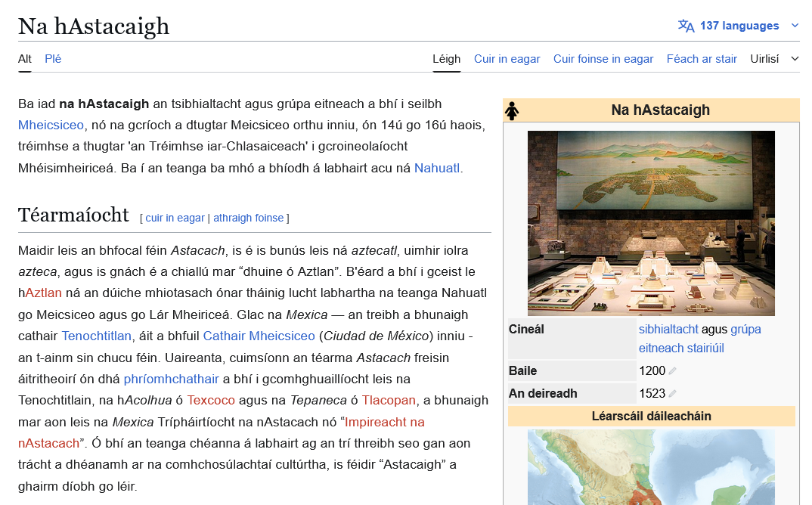Click the 'athraigh foinse' section link
Viewport: 812px width, 505px height.
coord(249,218)
